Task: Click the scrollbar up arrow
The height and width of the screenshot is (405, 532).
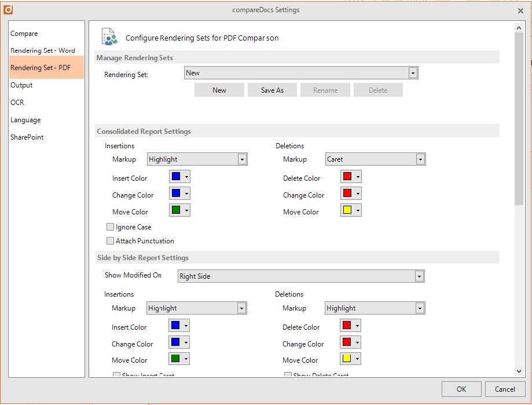Action: [x=519, y=28]
